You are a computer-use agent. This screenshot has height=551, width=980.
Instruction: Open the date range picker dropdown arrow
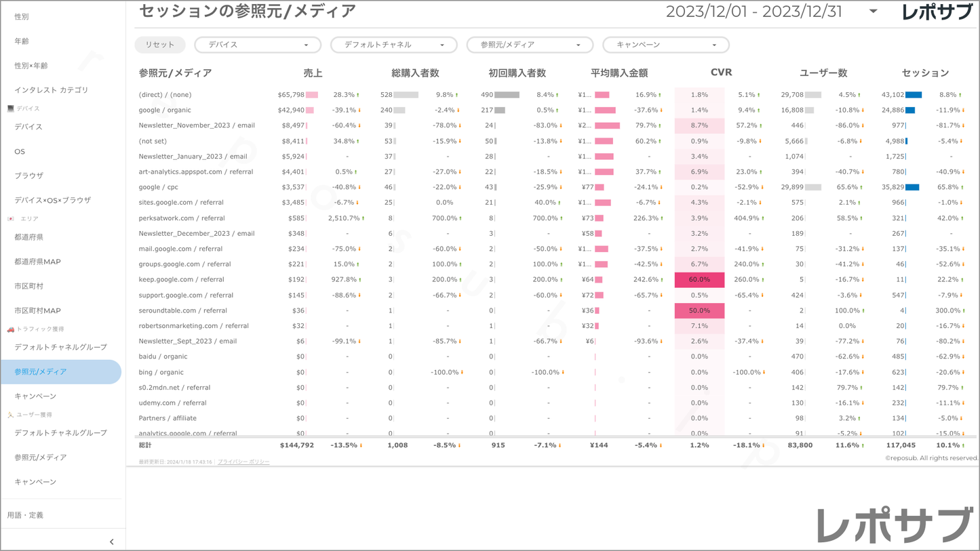click(873, 12)
